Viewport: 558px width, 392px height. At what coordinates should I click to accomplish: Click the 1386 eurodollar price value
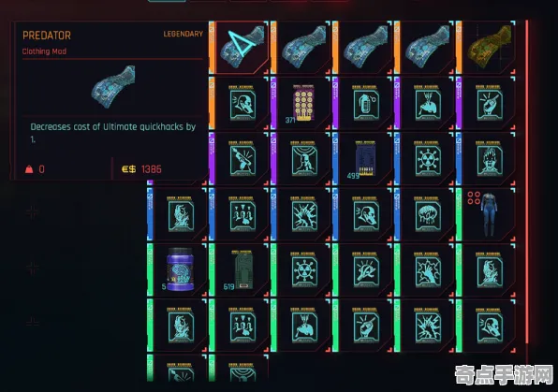tap(152, 169)
